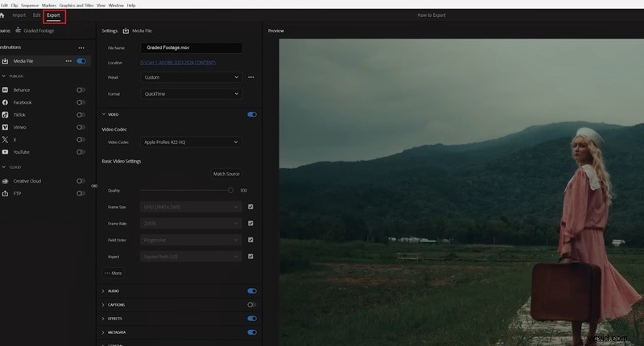Toggle the Audio section switch
Image resolution: width=644 pixels, height=346 pixels.
(252, 291)
